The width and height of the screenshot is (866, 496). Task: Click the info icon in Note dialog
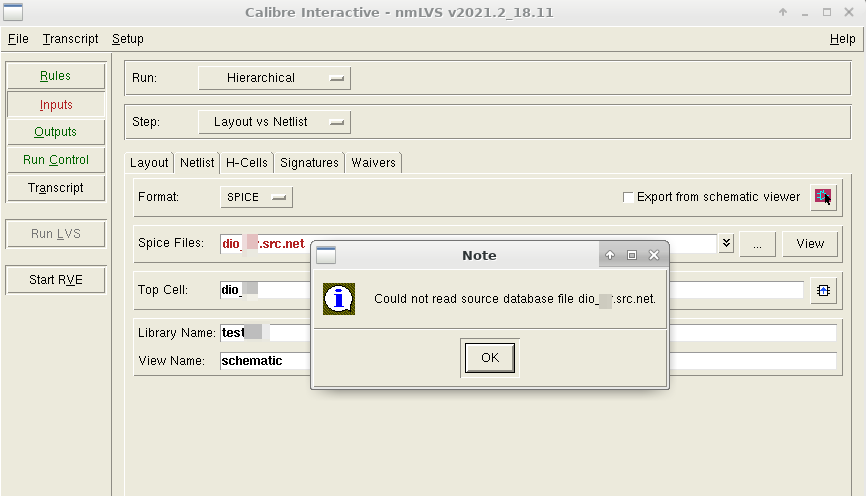click(339, 299)
